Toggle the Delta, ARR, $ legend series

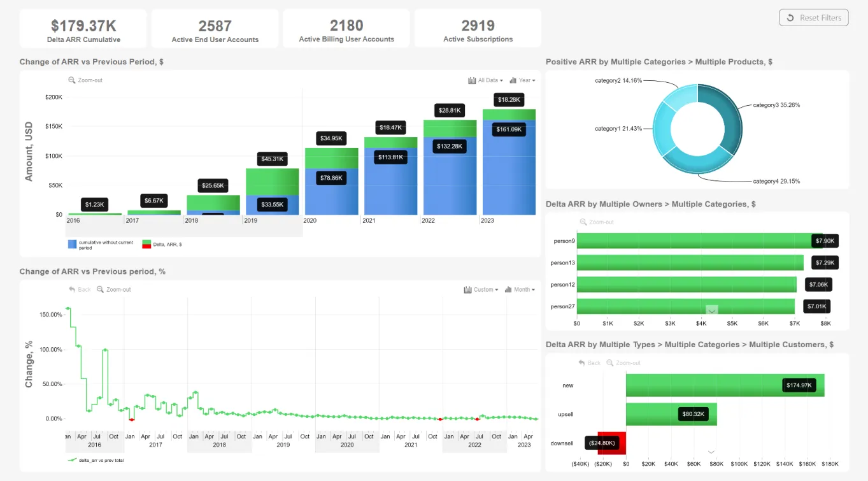[x=146, y=244]
